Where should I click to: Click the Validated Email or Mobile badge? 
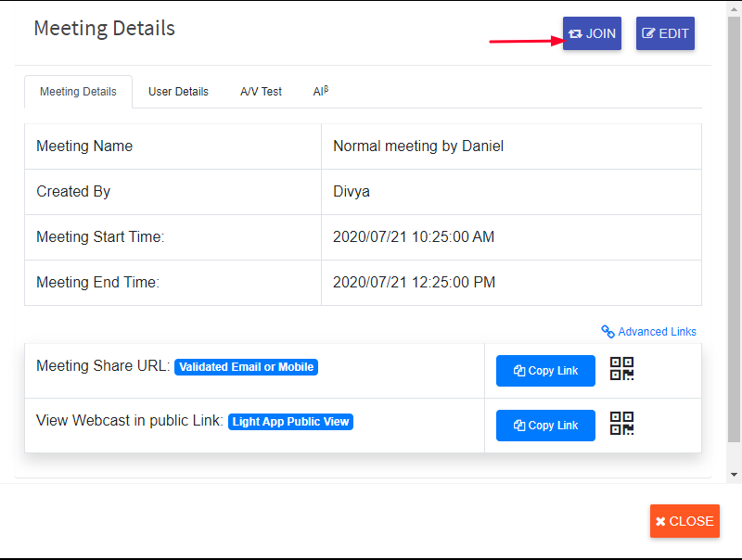point(246,367)
